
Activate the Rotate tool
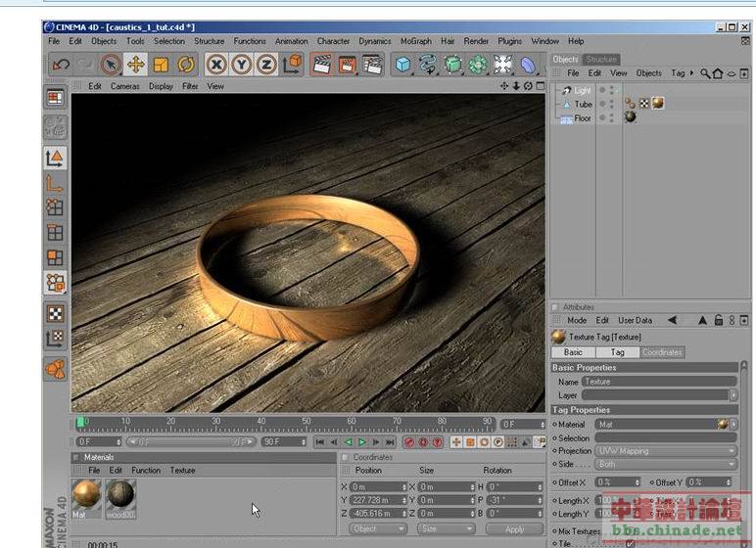point(186,65)
